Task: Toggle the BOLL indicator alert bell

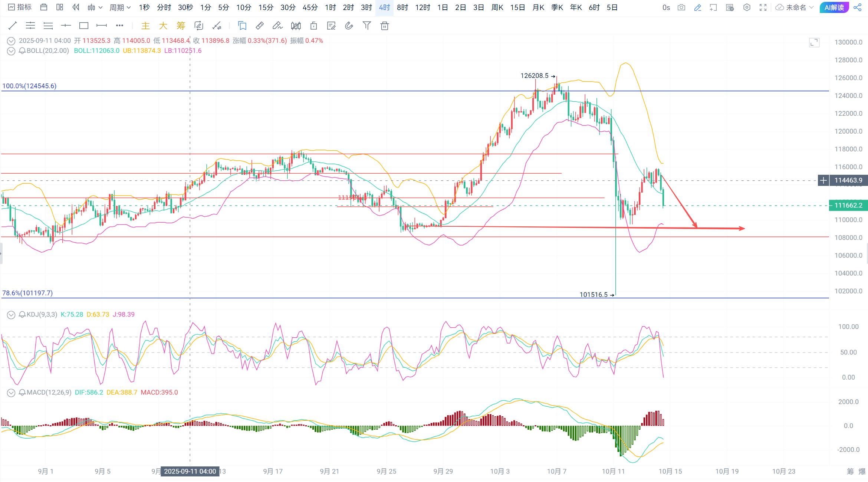Action: point(22,51)
